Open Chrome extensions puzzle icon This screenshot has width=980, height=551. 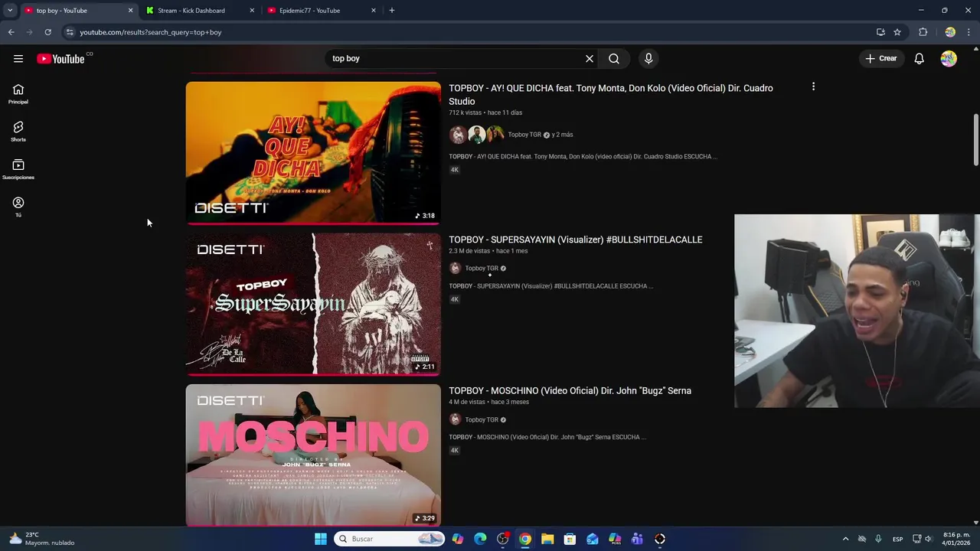tap(923, 32)
